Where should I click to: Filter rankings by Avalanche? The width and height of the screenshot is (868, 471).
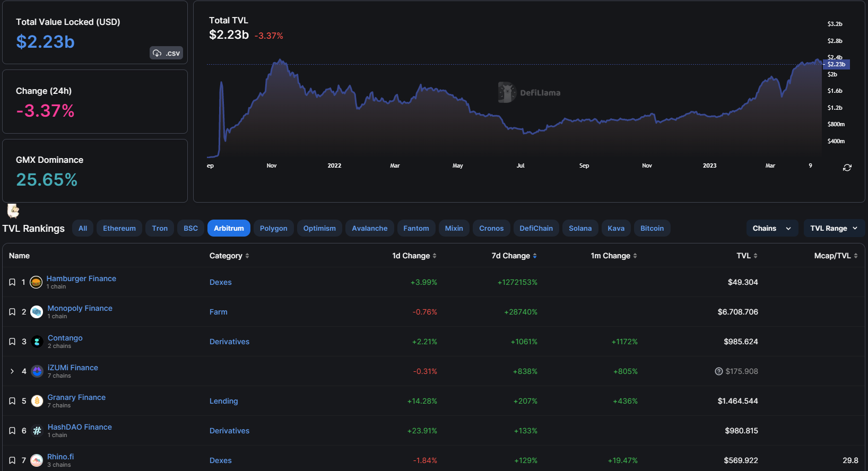tap(370, 228)
